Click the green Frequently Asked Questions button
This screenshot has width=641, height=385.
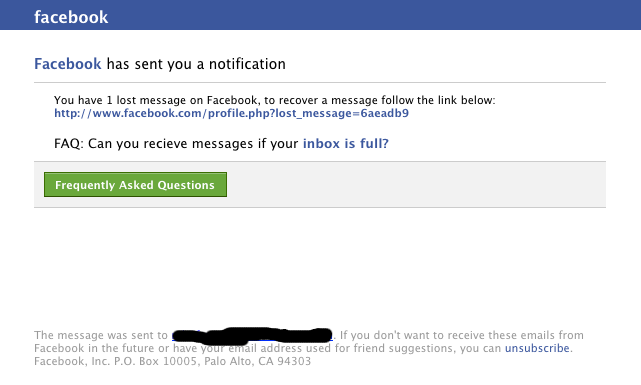(x=135, y=185)
